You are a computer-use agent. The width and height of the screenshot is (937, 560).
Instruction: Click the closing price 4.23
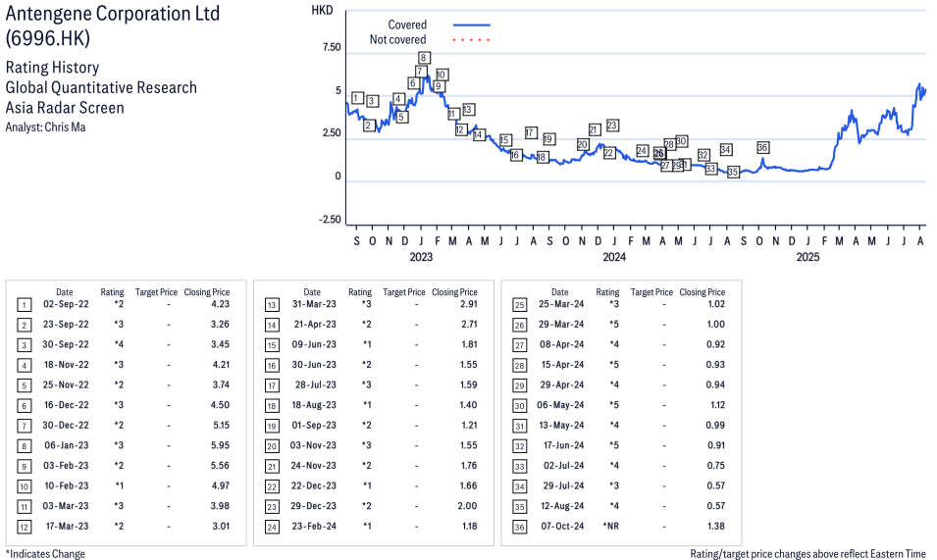[x=220, y=304]
